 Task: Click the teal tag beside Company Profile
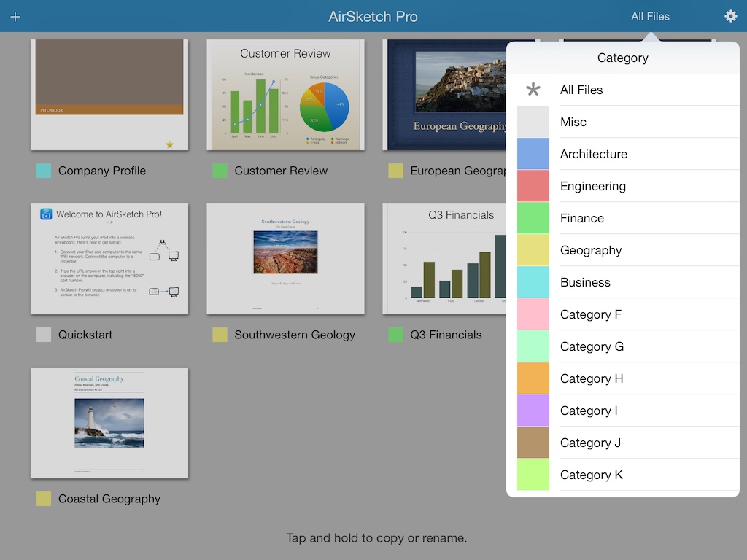tap(44, 171)
